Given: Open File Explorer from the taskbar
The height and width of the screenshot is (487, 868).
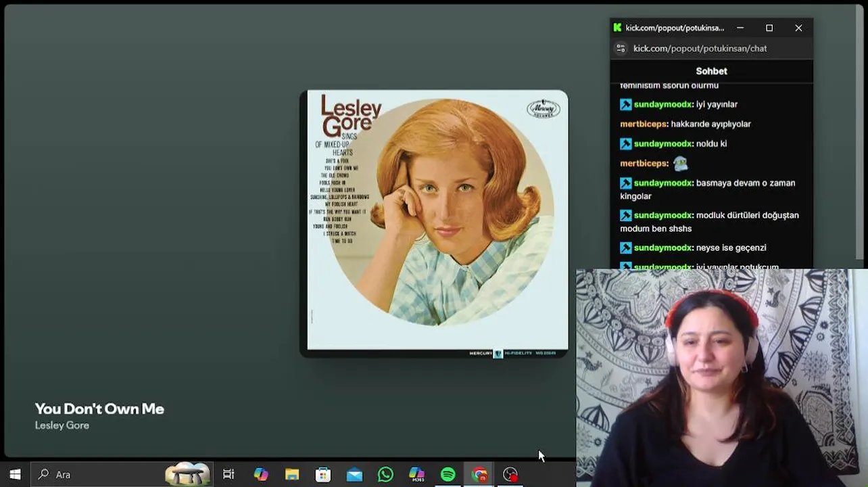Looking at the screenshot, I should pos(292,474).
